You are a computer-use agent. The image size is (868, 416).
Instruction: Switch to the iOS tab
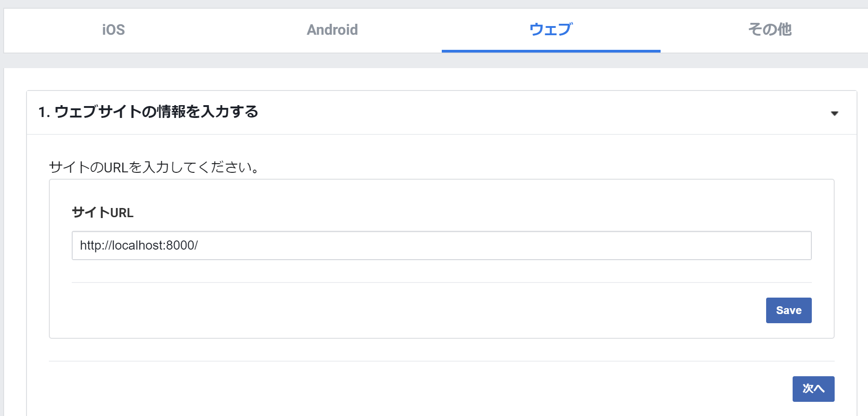pyautogui.click(x=113, y=30)
